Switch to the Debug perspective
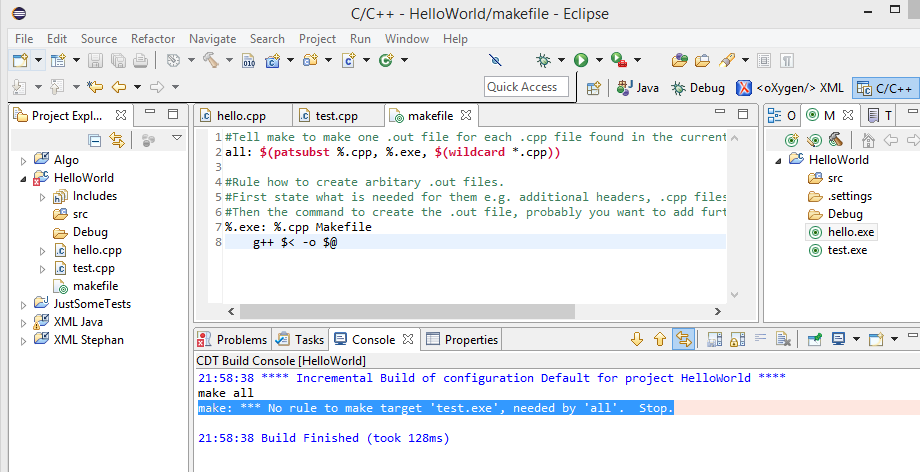The height and width of the screenshot is (472, 920). coord(698,88)
